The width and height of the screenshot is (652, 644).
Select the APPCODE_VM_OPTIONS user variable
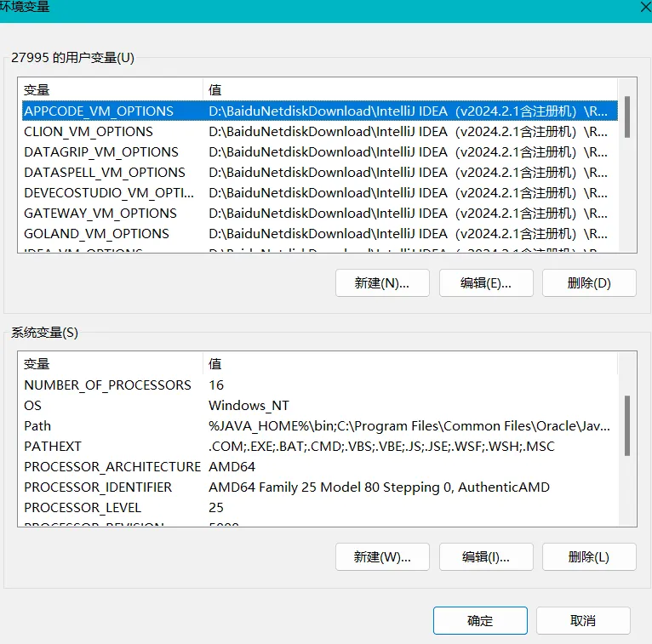(x=99, y=111)
